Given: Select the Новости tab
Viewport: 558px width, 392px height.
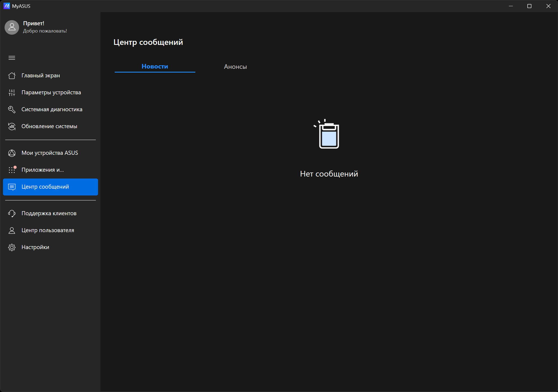Looking at the screenshot, I should [x=155, y=66].
